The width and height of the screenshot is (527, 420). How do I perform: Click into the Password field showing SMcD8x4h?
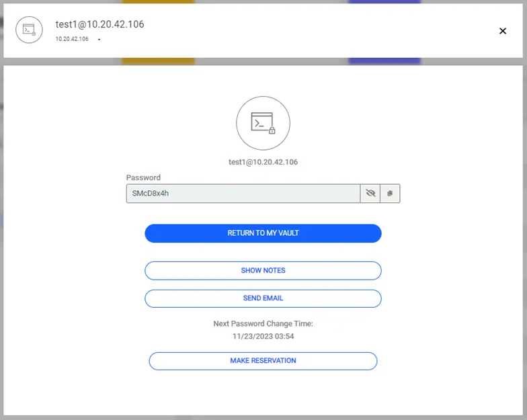click(x=243, y=194)
